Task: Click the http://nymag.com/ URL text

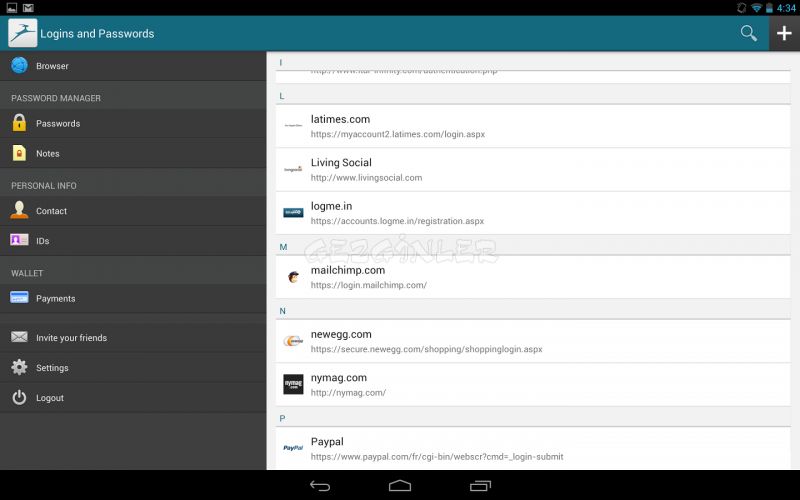Action: 348,392
